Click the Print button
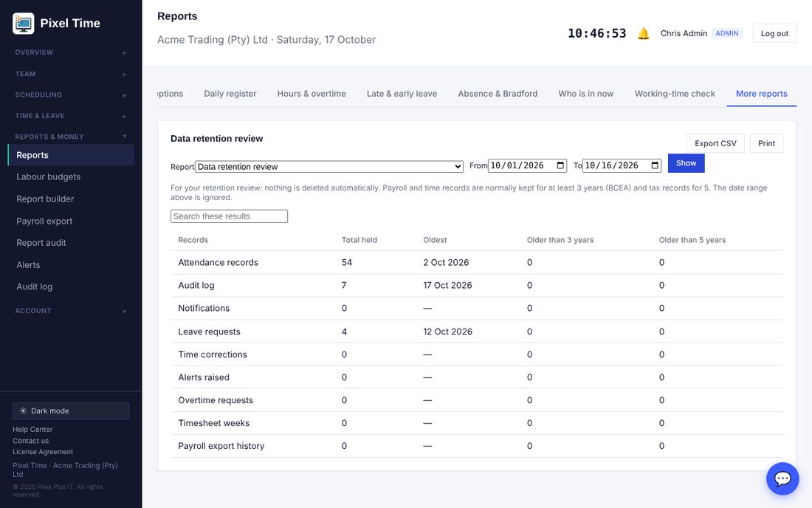This screenshot has width=812, height=508. click(x=766, y=143)
